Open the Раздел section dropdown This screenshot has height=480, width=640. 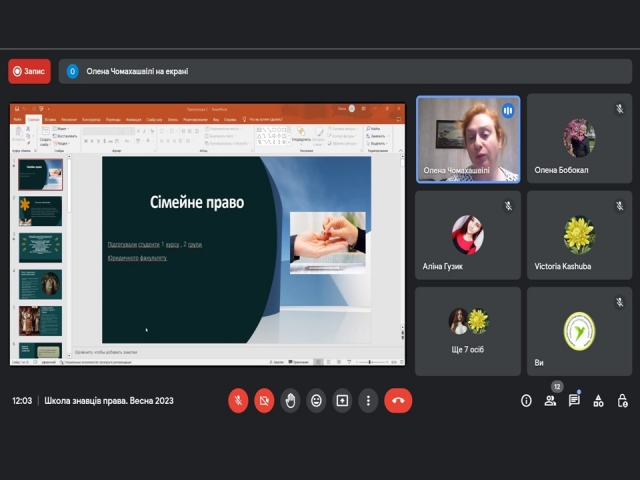[x=62, y=143]
